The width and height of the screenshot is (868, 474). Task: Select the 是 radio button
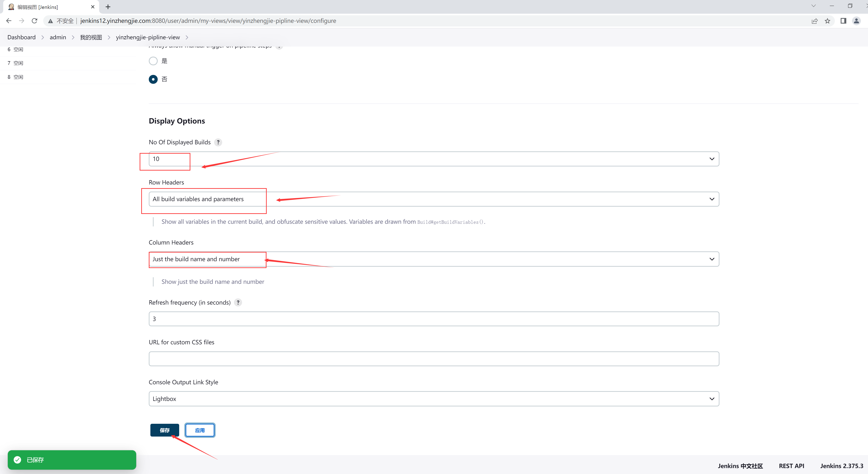[x=153, y=61]
